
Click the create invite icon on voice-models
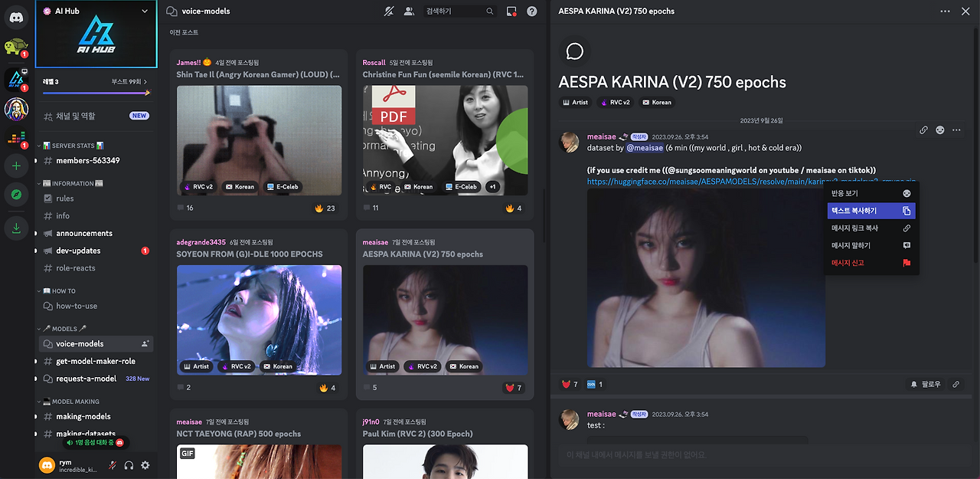pyautogui.click(x=145, y=343)
